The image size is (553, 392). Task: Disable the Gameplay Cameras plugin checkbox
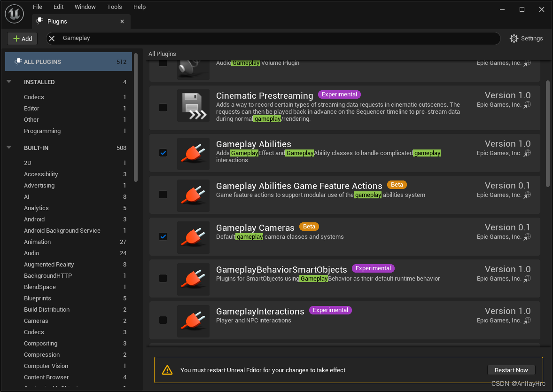click(x=163, y=236)
